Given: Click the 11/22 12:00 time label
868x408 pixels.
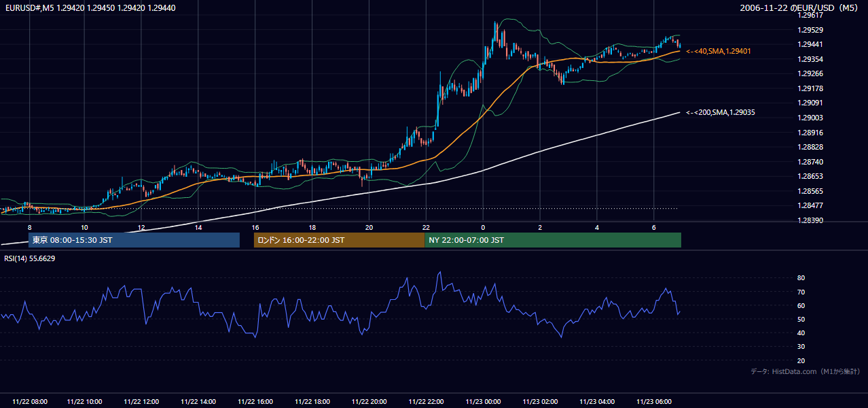Looking at the screenshot, I should tap(142, 402).
